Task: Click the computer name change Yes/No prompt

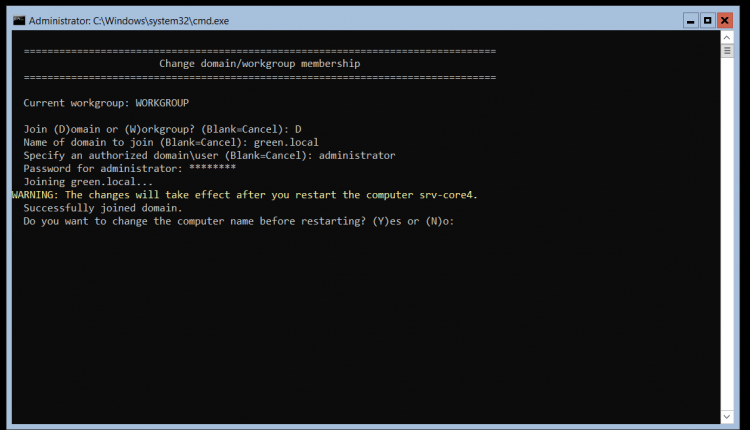Action: [238, 221]
